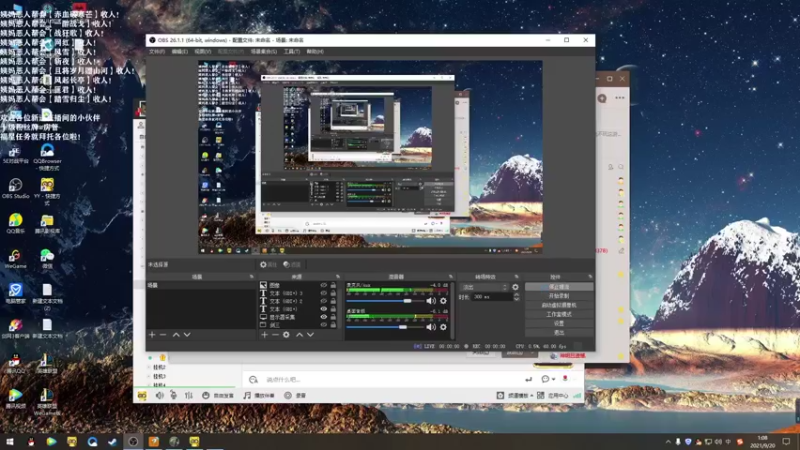Adjust the microphone volume slider
Screen dimensions: 800x450
click(x=385, y=301)
